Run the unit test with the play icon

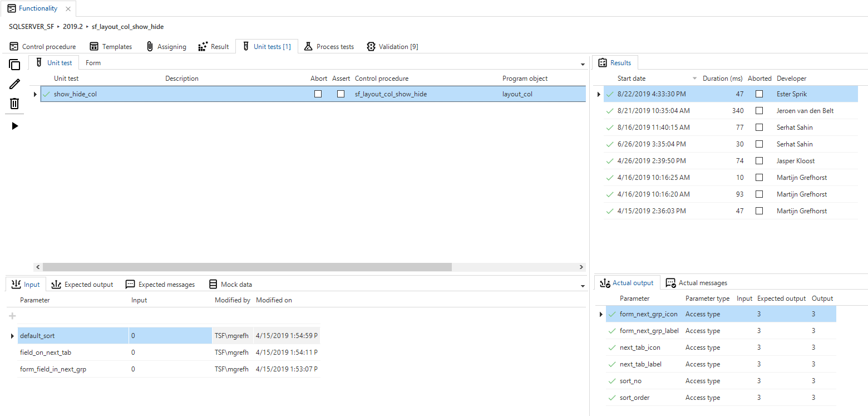(14, 125)
